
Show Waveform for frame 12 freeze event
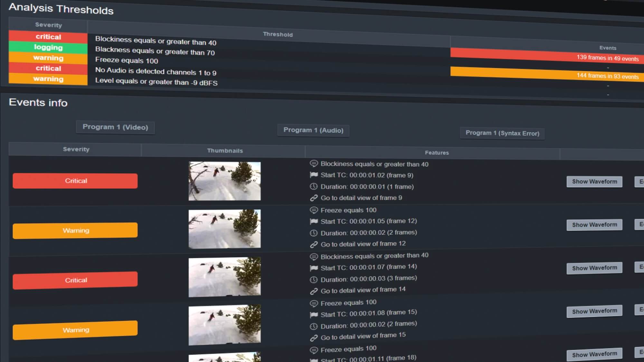594,225
